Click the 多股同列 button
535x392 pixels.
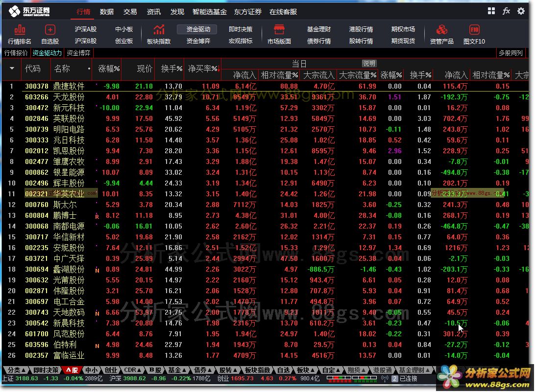coord(511,53)
